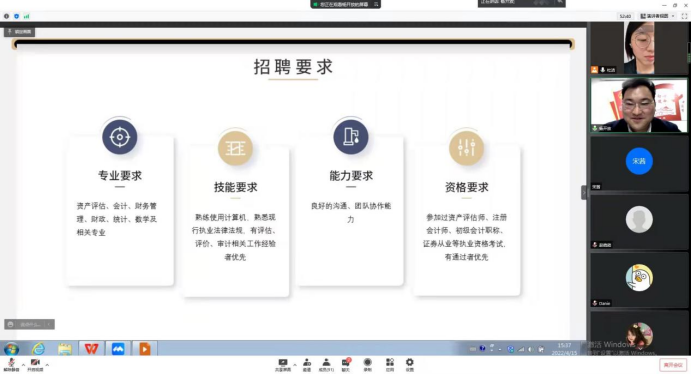This screenshot has height=374, width=691.
Task: Select the smiling man's video thumbnail
Action: pyautogui.click(x=639, y=105)
